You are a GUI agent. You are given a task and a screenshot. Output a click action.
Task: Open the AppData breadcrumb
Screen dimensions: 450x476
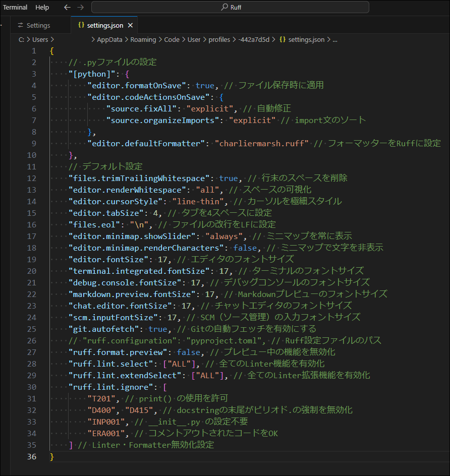coord(109,40)
